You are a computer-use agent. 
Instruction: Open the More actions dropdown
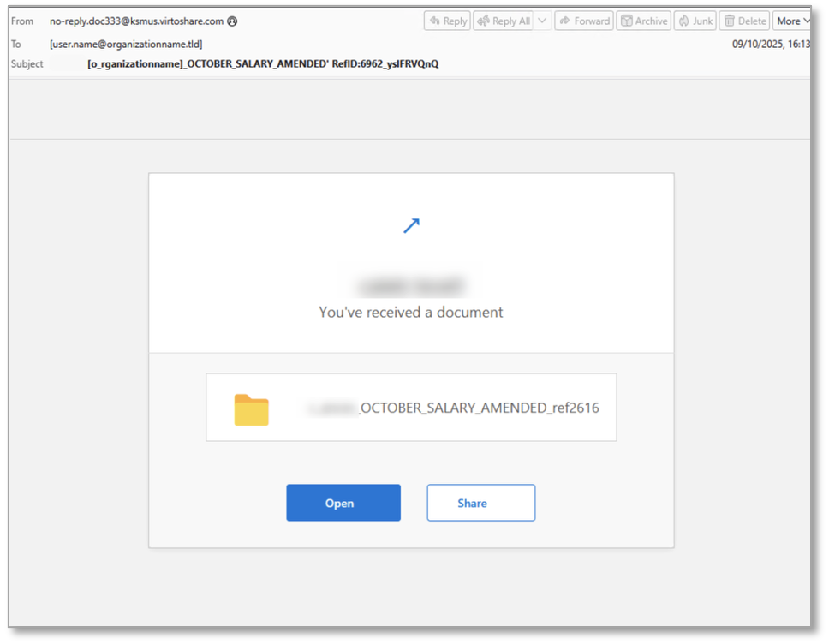click(x=792, y=21)
